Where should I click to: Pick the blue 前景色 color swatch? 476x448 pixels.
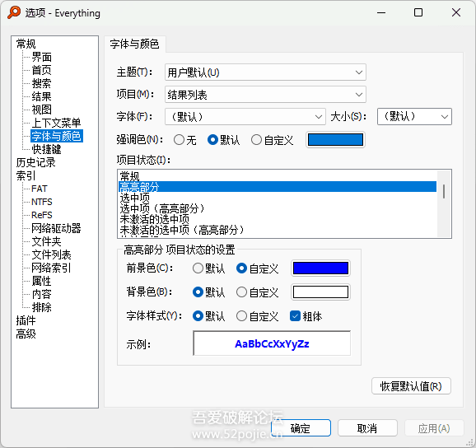point(320,268)
